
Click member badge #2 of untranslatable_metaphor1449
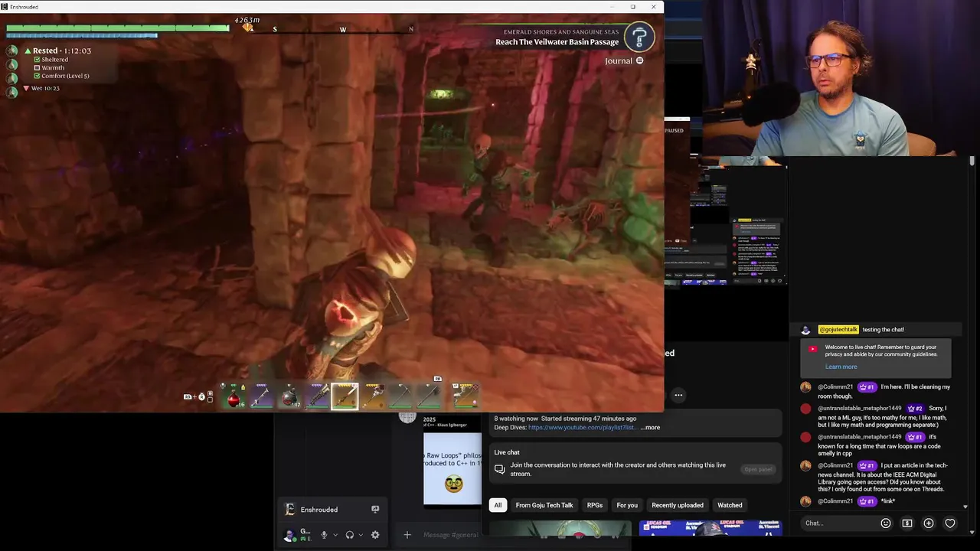[914, 409]
